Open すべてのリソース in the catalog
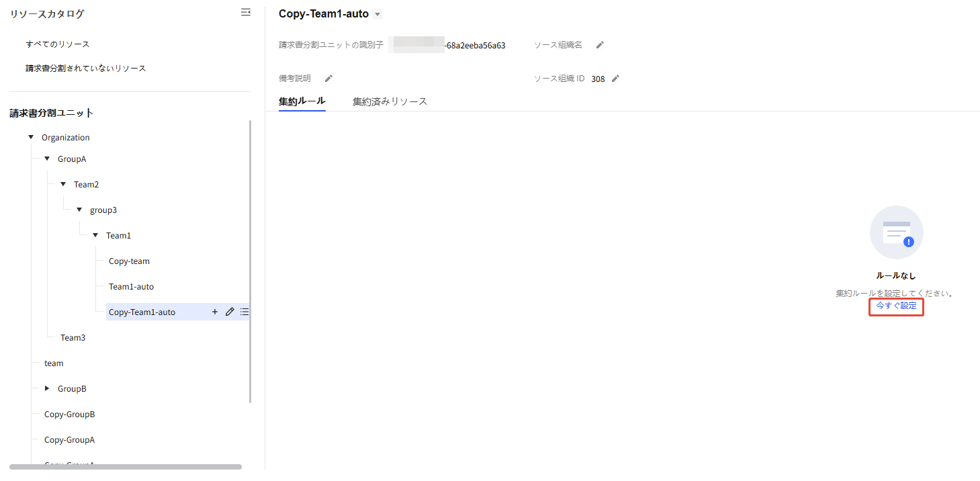This screenshot has height=481, width=980. (x=58, y=44)
